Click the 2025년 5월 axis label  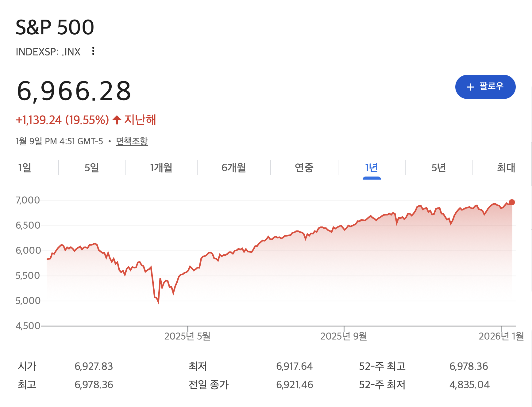click(x=187, y=336)
